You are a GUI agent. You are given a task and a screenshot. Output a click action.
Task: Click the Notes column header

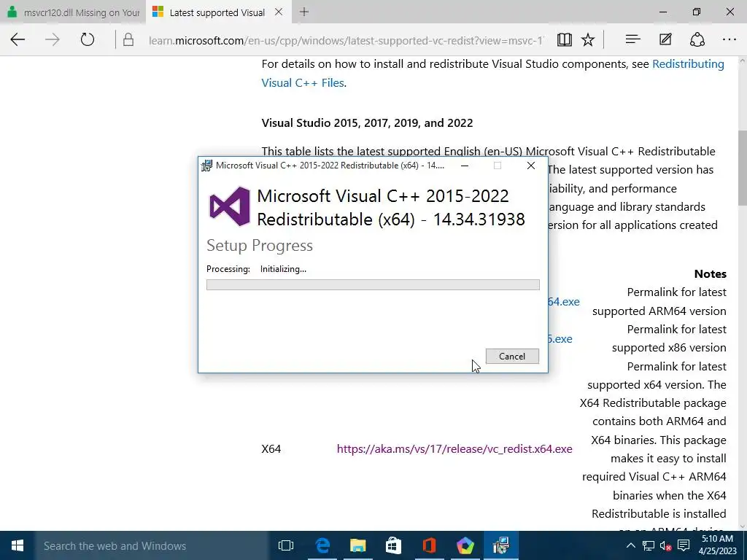pos(711,274)
